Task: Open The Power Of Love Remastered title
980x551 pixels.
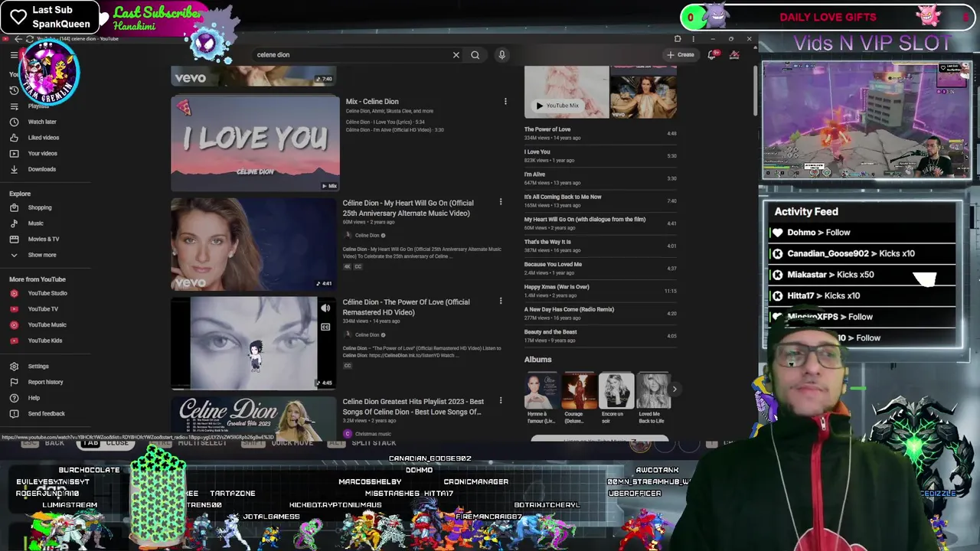Action: 406,307
